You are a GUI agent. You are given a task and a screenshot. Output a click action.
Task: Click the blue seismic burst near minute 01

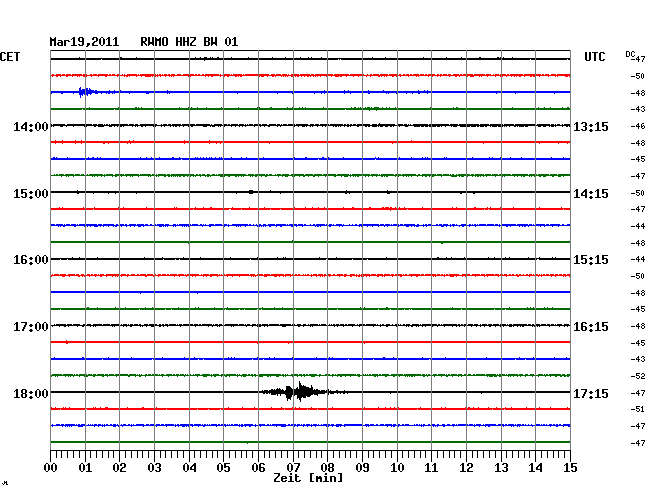click(87, 92)
